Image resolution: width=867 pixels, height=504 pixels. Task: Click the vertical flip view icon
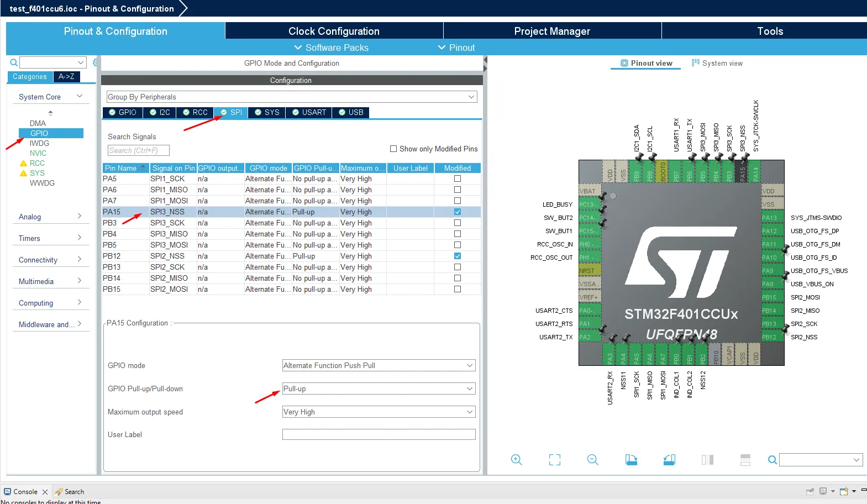707,460
